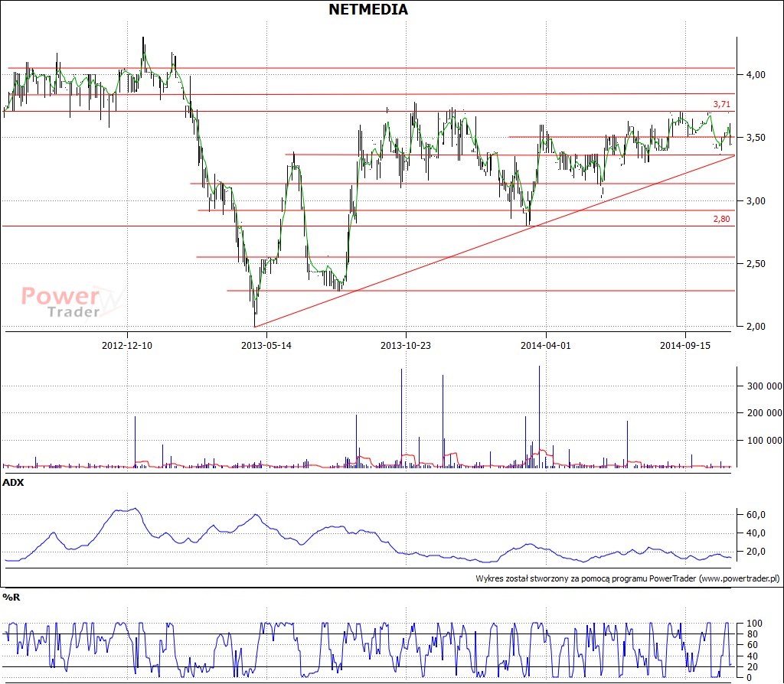
Task: Click the 2,50 price axis label
Action: (x=756, y=264)
